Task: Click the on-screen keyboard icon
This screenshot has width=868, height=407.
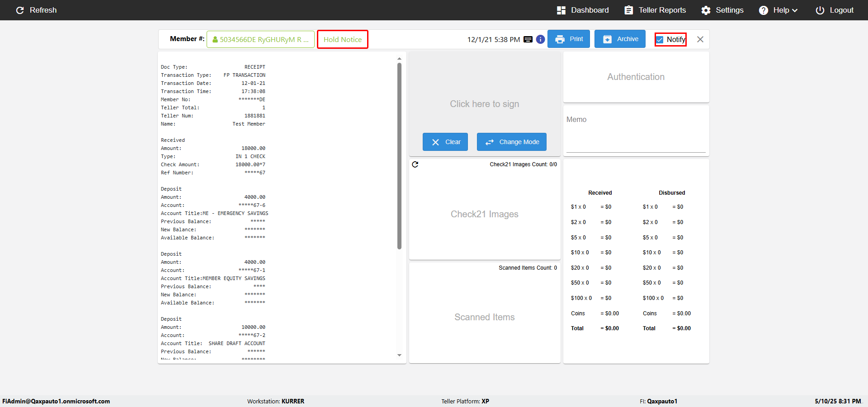Action: click(x=528, y=39)
